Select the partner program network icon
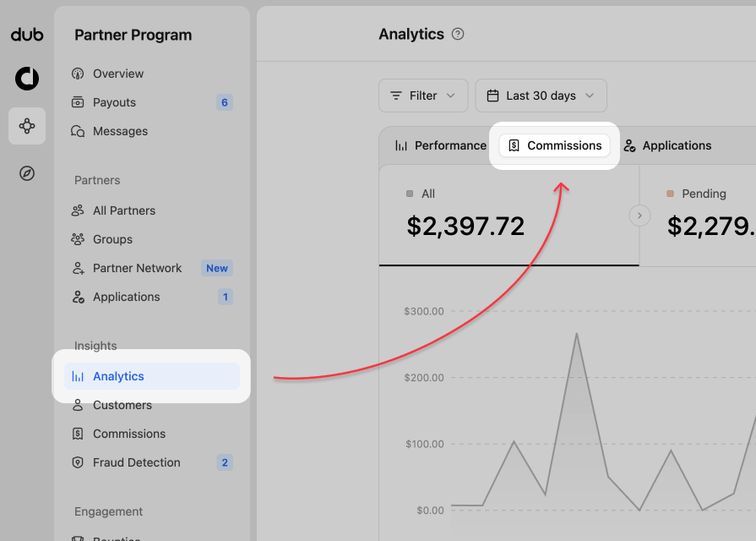 coord(27,126)
